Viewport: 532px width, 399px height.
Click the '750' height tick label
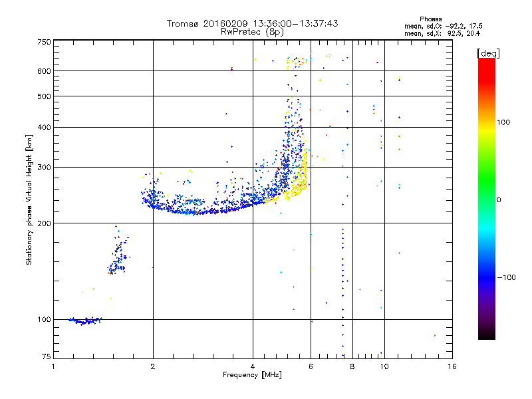click(x=44, y=42)
